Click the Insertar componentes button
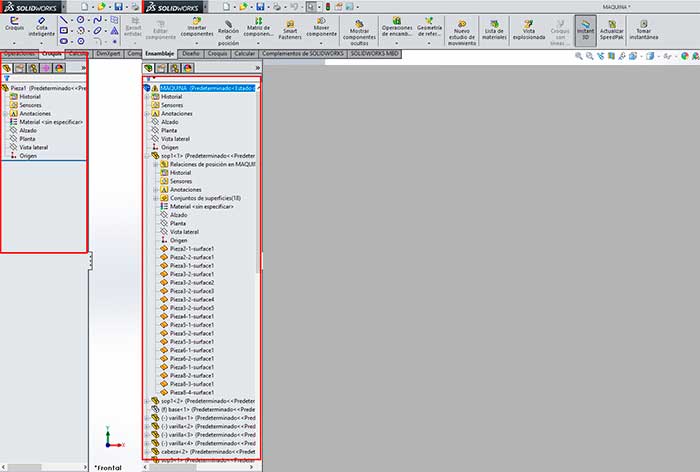 (197, 27)
